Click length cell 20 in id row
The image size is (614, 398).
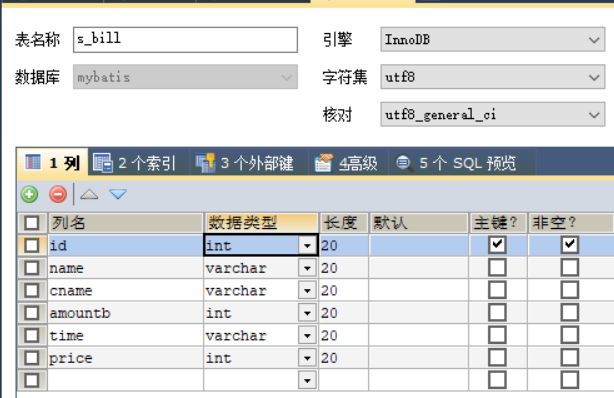tap(344, 246)
